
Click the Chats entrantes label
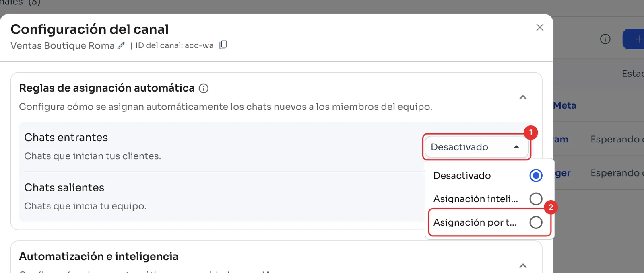[x=66, y=138]
